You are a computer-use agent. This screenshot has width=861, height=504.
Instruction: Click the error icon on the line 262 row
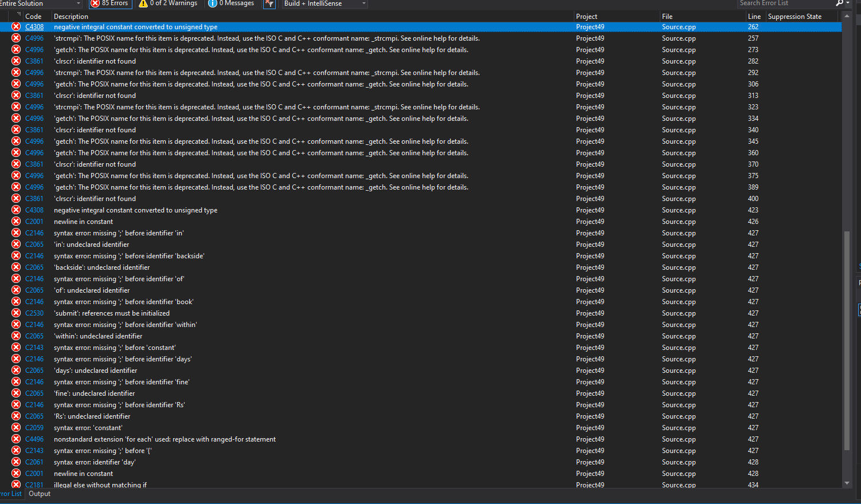point(16,27)
